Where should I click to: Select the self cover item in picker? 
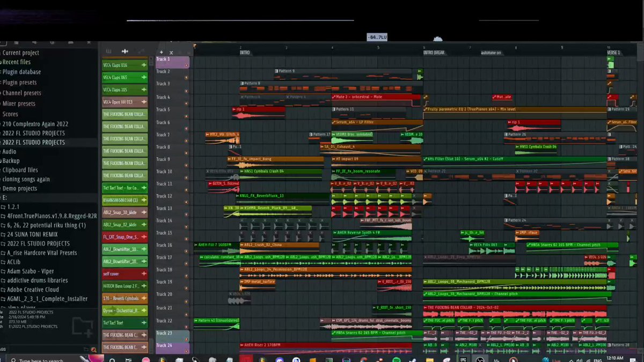click(x=125, y=274)
